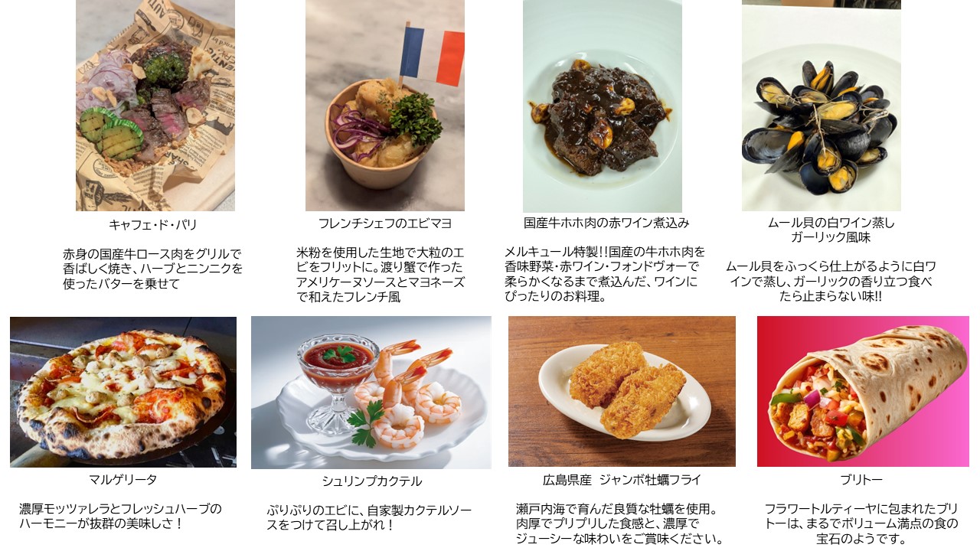The height and width of the screenshot is (551, 980).
Task: Click the キャフェ・ド・パリ title text
Action: pyautogui.click(x=153, y=225)
